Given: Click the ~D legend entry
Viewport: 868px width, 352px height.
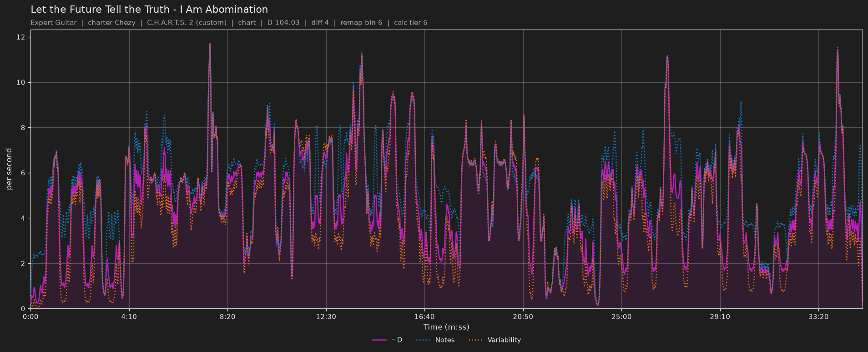Looking at the screenshot, I should tap(387, 340).
